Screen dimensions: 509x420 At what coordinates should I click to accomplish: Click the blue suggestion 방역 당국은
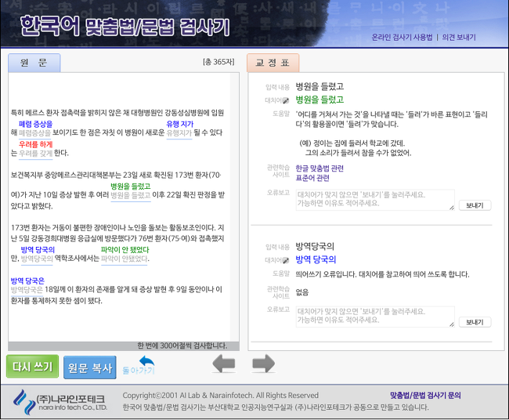pyautogui.click(x=27, y=281)
